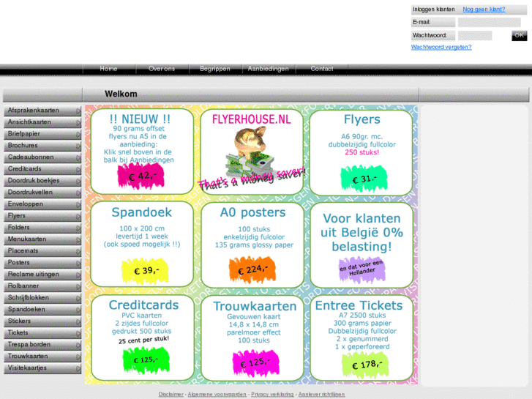Open the A0 posters offer card
The image size is (532, 399).
tap(252, 245)
